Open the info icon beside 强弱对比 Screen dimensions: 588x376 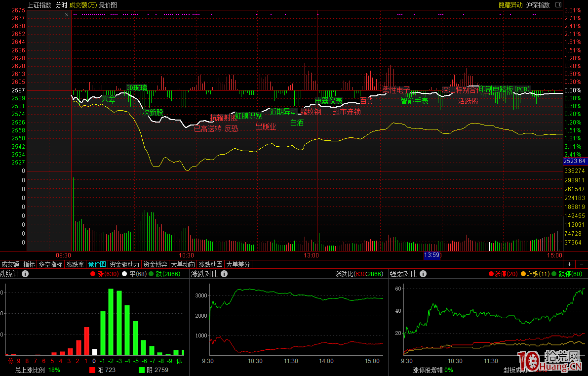click(x=423, y=274)
